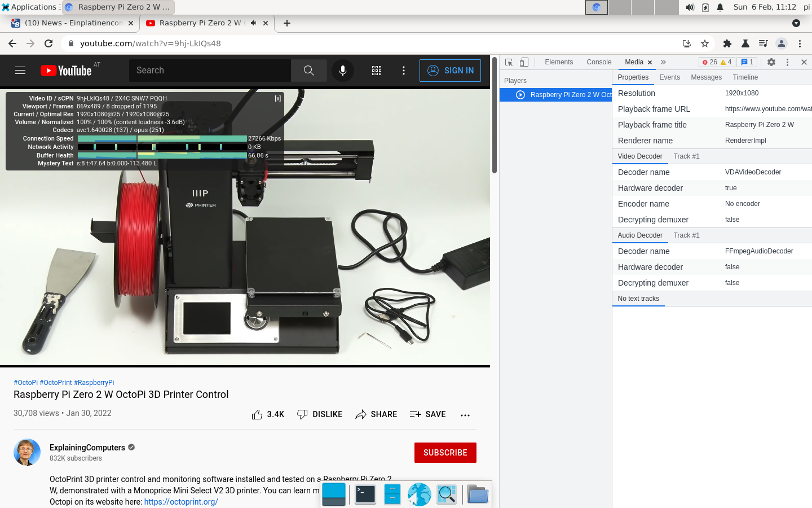Open the YouTube apps grid icon
This screenshot has height=508, width=812.
(377, 71)
